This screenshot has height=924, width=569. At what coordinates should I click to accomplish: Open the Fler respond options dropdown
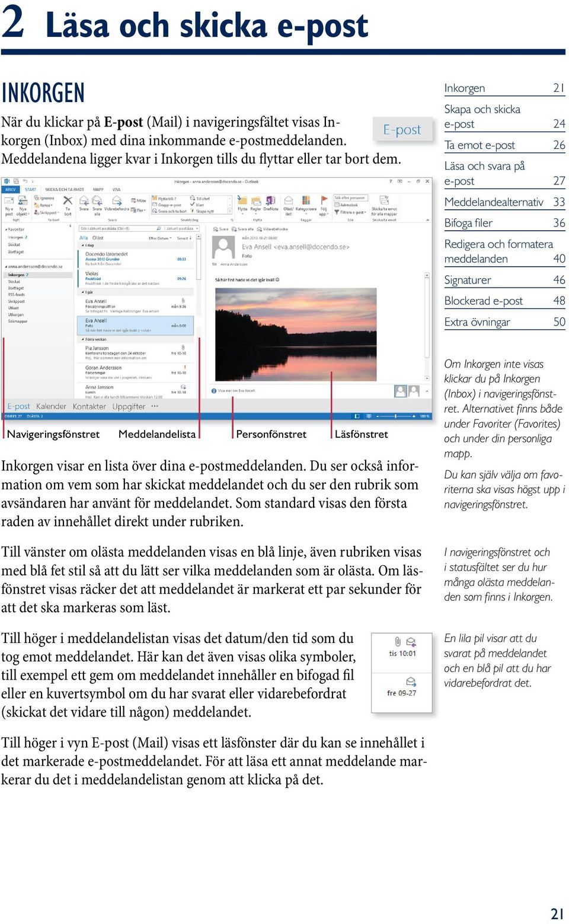(x=139, y=210)
